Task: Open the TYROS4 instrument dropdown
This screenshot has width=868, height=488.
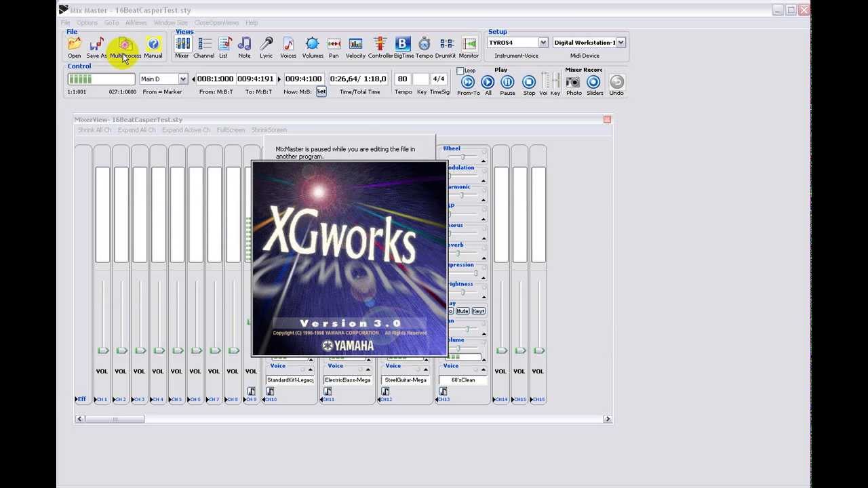Action: [x=542, y=43]
